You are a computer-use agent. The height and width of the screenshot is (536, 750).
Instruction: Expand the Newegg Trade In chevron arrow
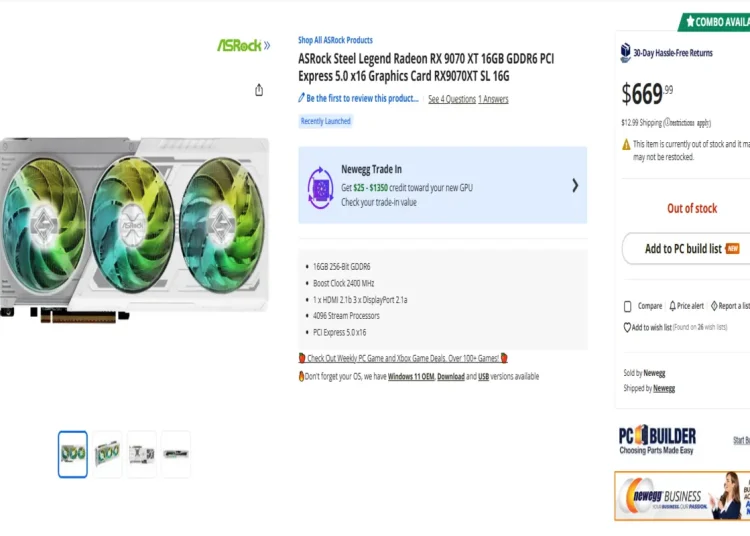tap(575, 186)
